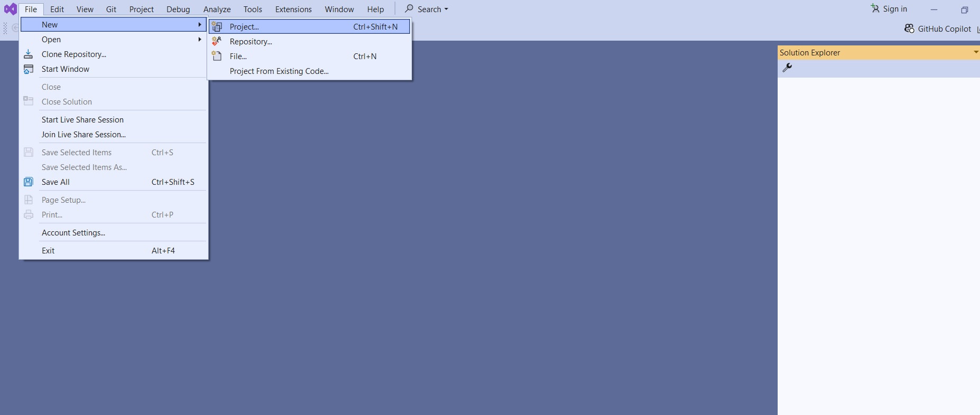980x415 pixels.
Task: Open the Project menu
Action: pyautogui.click(x=142, y=9)
